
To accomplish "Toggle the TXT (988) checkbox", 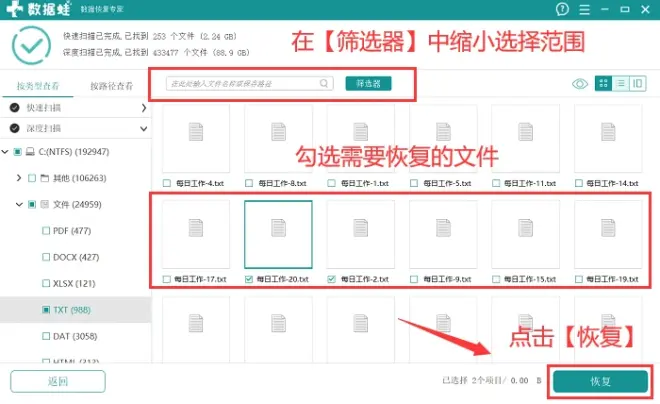I will point(46,310).
